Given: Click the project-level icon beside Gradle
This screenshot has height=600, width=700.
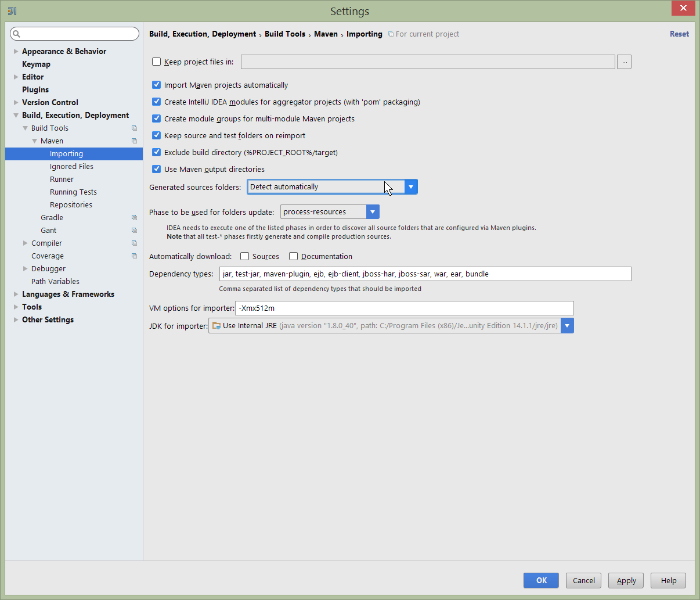Looking at the screenshot, I should point(134,218).
